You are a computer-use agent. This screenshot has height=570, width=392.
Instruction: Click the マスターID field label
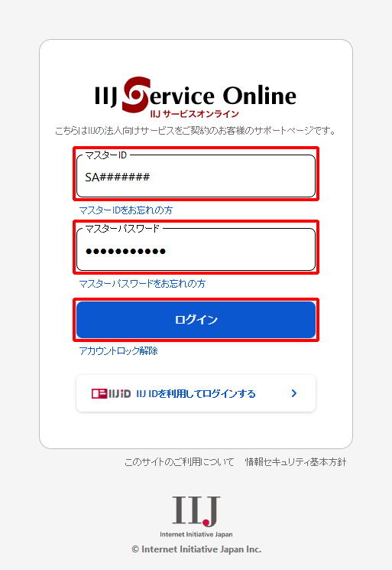click(105, 155)
